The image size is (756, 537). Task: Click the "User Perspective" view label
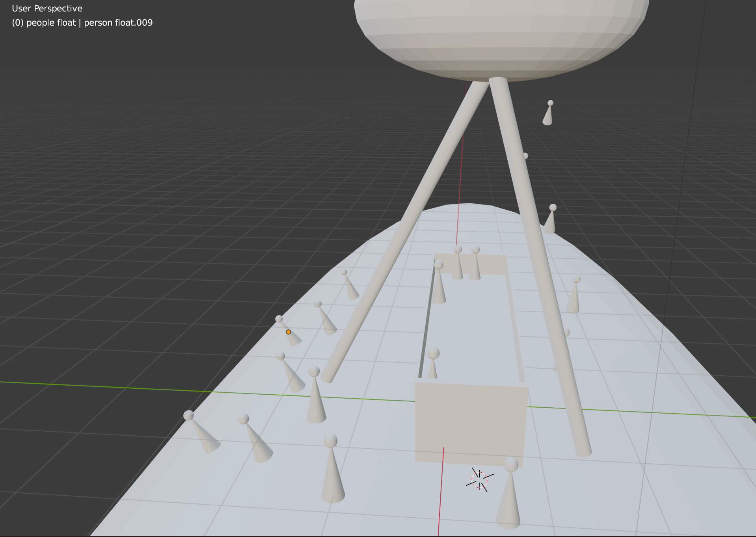click(x=47, y=8)
